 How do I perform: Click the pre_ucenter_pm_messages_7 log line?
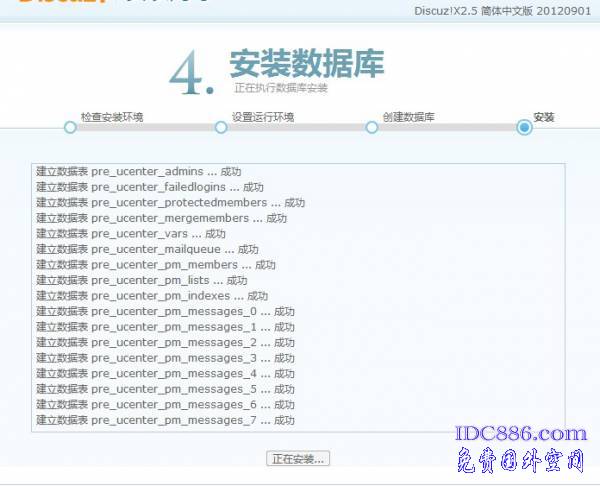click(165, 420)
